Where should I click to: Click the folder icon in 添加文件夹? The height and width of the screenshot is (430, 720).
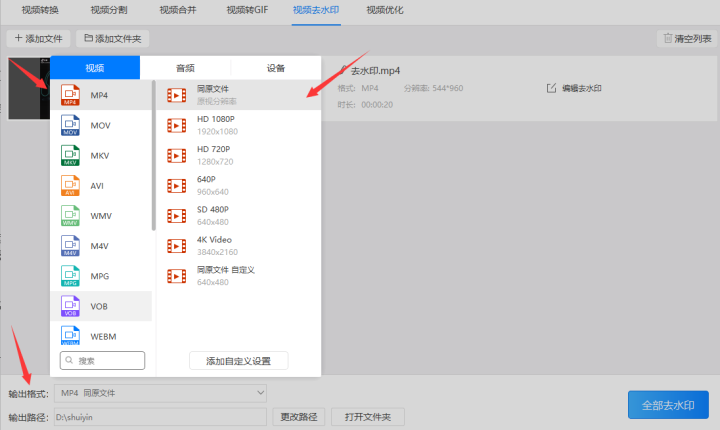pos(89,38)
